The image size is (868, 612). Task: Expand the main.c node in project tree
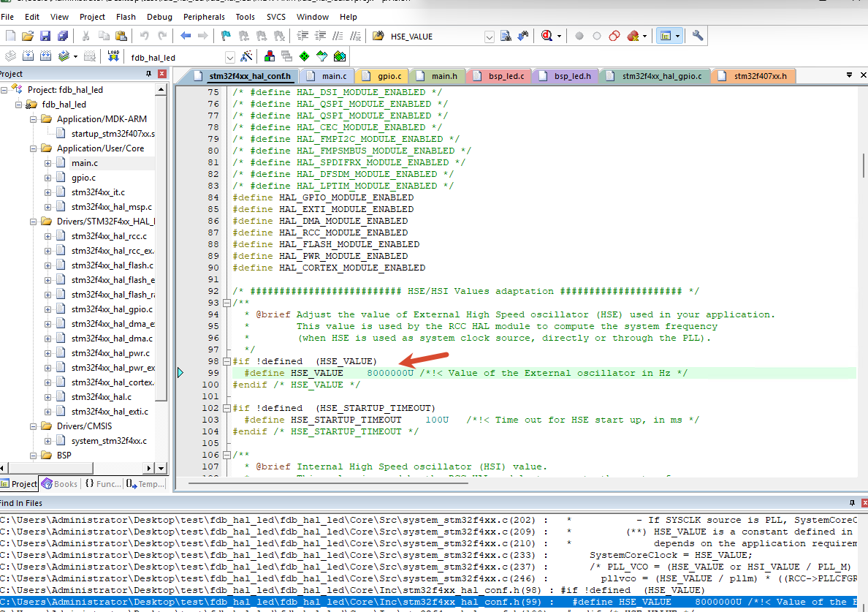[48, 163]
